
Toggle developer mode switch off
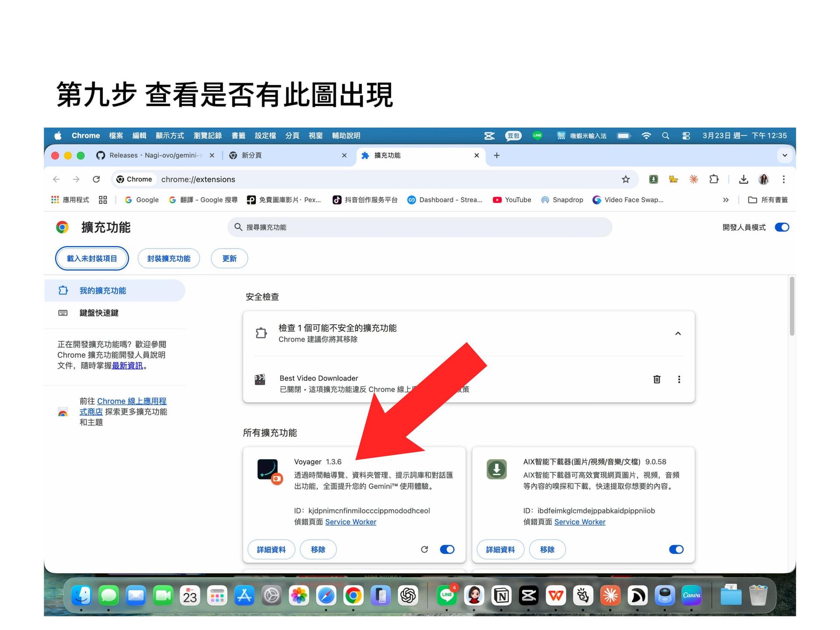tap(781, 227)
